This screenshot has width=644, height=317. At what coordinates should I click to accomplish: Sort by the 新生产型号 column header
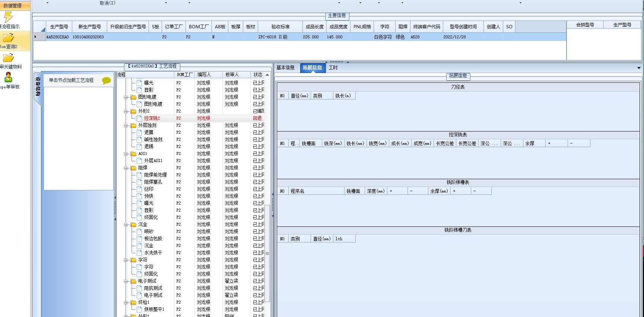[89, 27]
